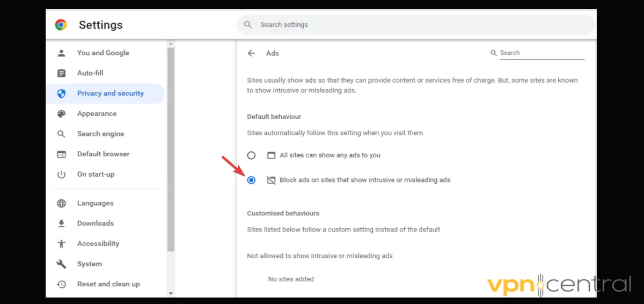Click the Appearance palette icon
Screen dimensions: 644x304
click(x=62, y=114)
